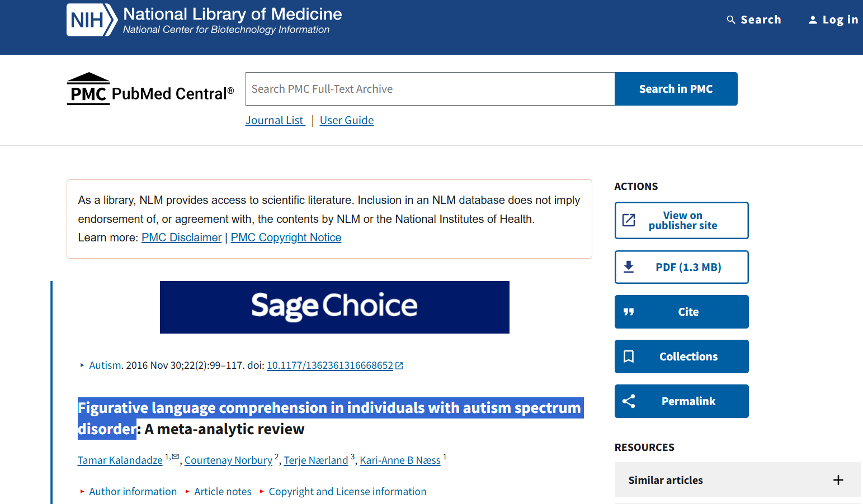
Task: Expand Author information section
Action: click(x=133, y=492)
